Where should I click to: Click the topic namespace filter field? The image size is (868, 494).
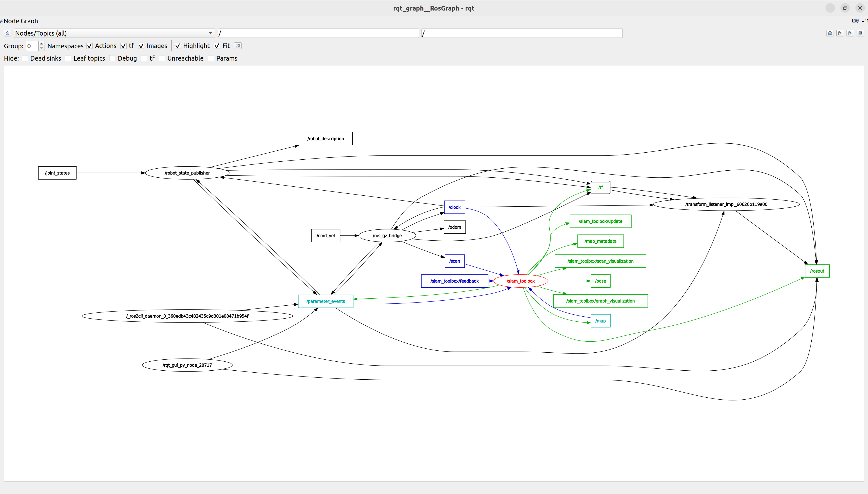click(522, 33)
